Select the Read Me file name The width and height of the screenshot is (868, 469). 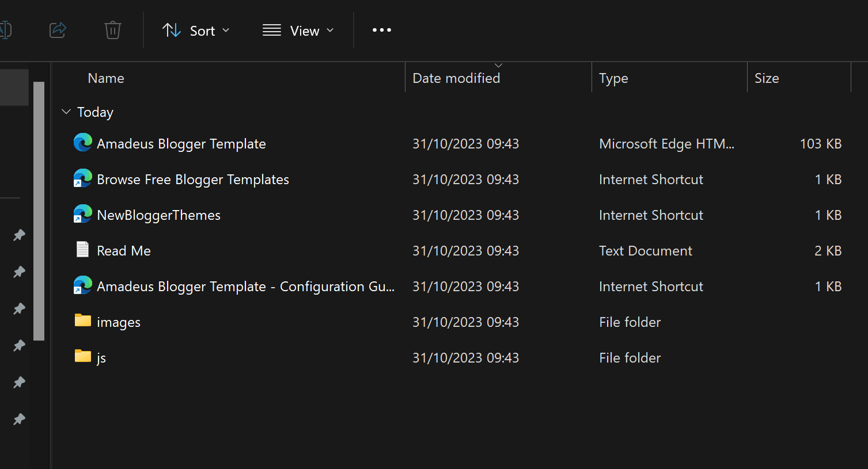(124, 251)
